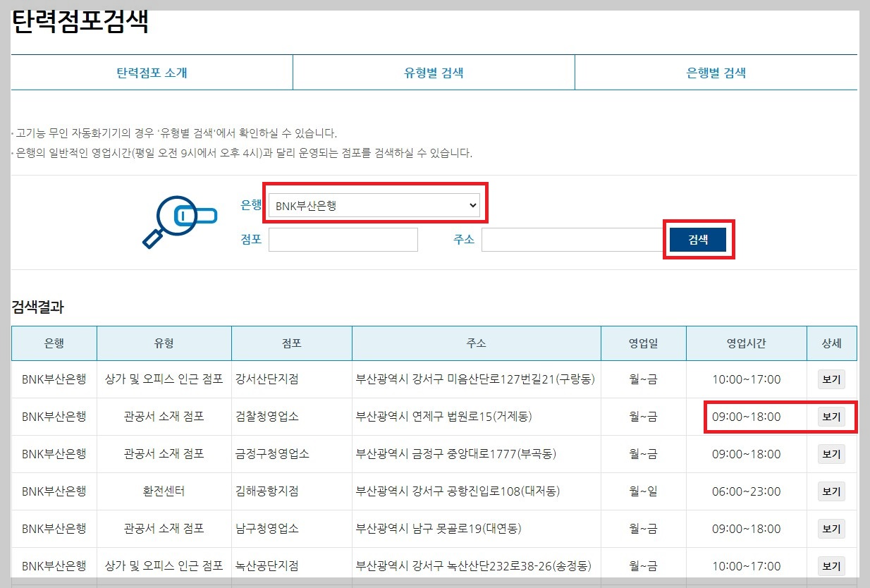Open details of 김해공항지점 exchange center

tap(831, 491)
